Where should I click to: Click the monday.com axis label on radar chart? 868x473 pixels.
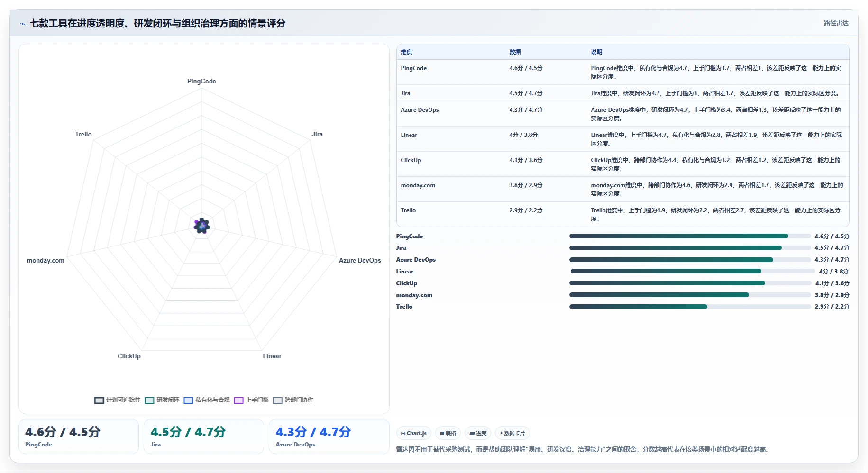click(46, 261)
